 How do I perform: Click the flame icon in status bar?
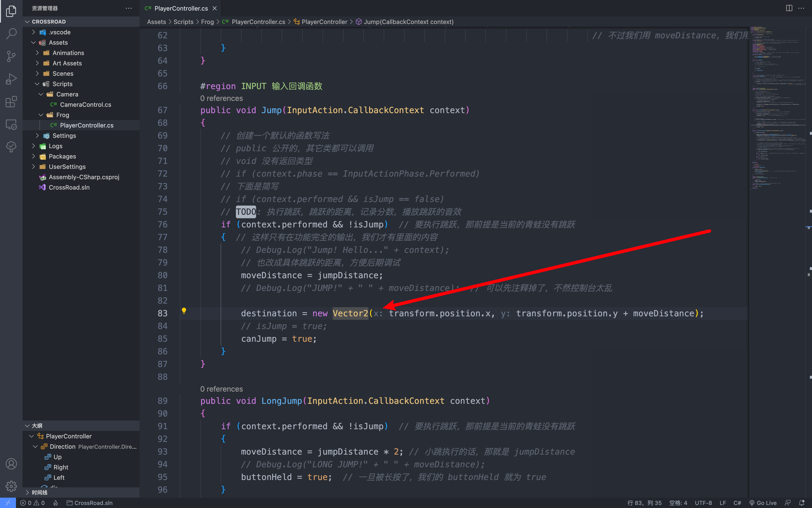click(x=56, y=503)
